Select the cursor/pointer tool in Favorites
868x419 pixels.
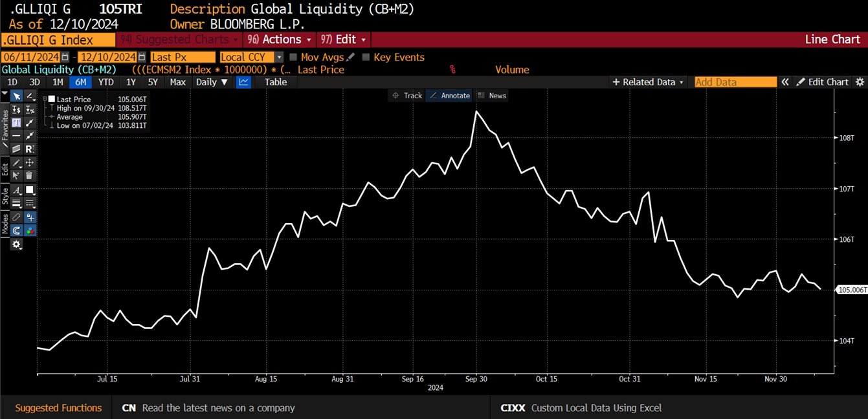(x=16, y=96)
